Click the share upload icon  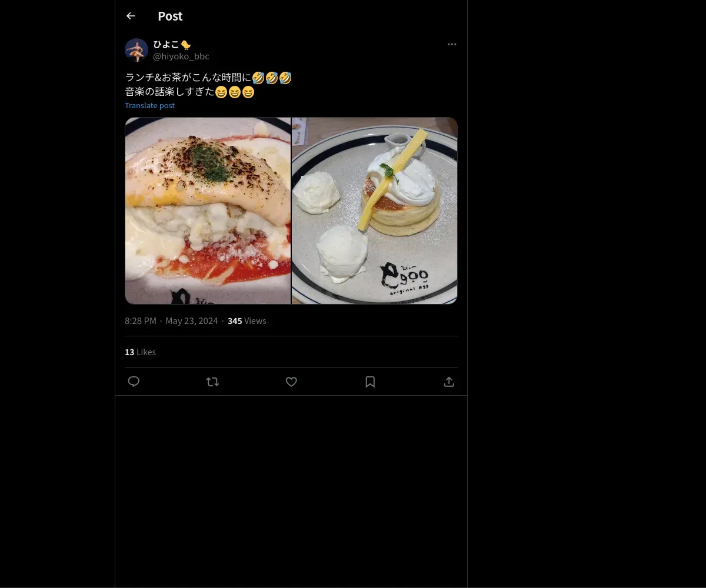pyautogui.click(x=449, y=382)
